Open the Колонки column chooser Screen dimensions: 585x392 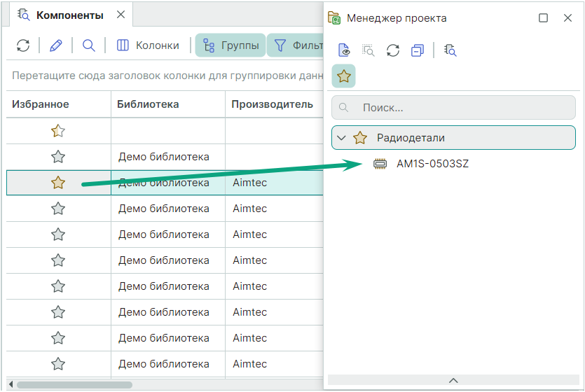pyautogui.click(x=148, y=45)
